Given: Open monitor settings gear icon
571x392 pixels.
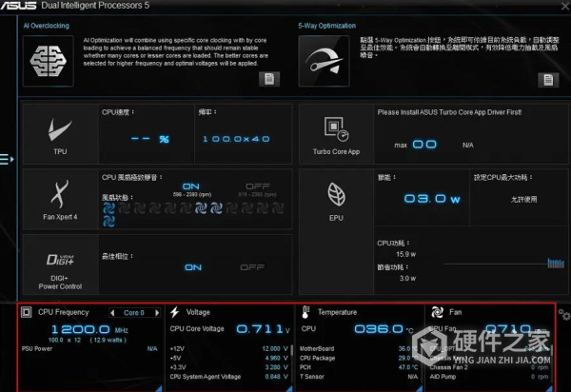Looking at the screenshot, I should pyautogui.click(x=564, y=315).
